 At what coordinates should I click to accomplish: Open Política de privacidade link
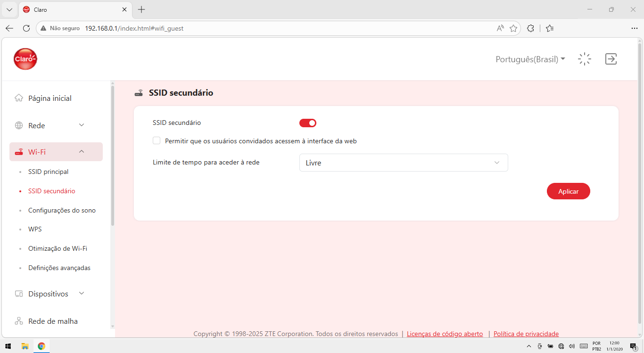pos(526,334)
